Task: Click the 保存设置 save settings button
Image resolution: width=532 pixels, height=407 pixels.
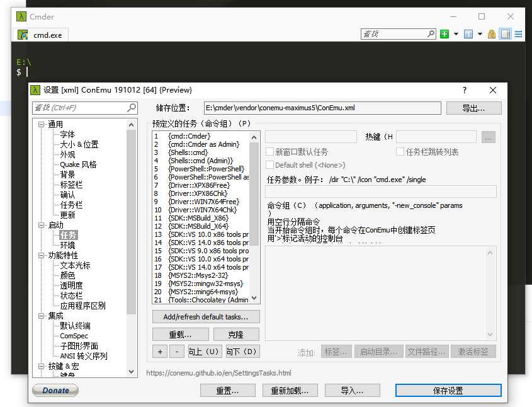Action: (x=448, y=391)
